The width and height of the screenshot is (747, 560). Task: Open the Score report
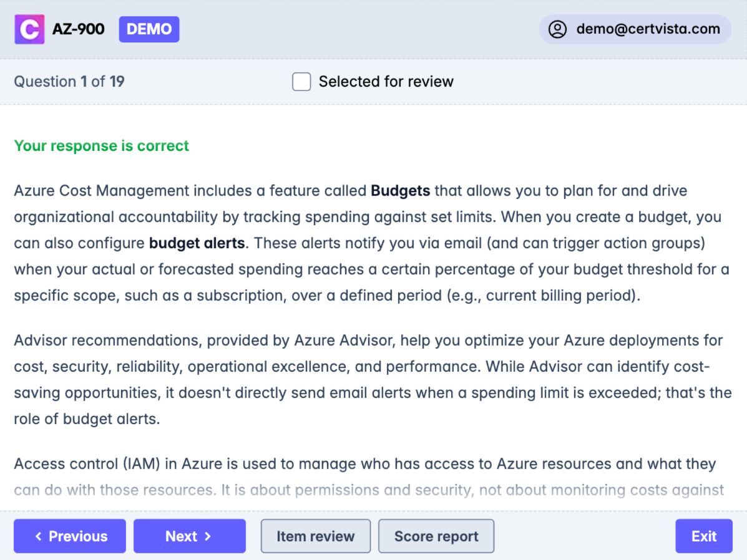point(436,536)
